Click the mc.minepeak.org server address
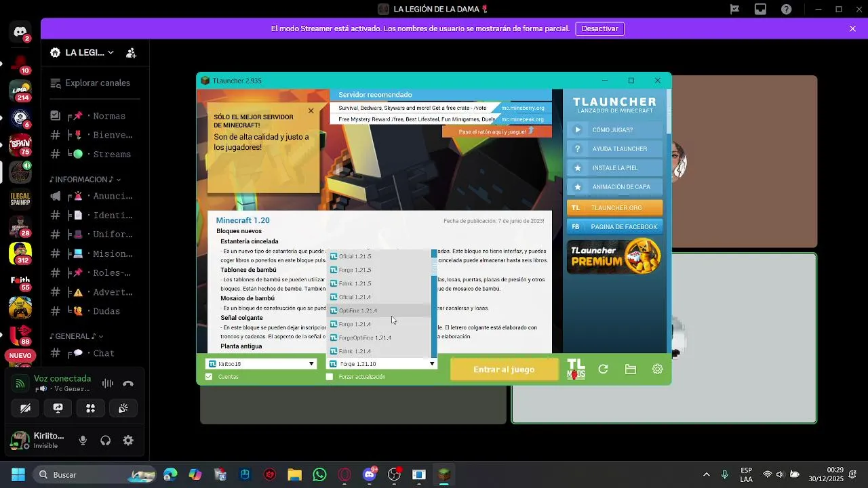Screen dimensions: 868x488 pyautogui.click(x=522, y=119)
